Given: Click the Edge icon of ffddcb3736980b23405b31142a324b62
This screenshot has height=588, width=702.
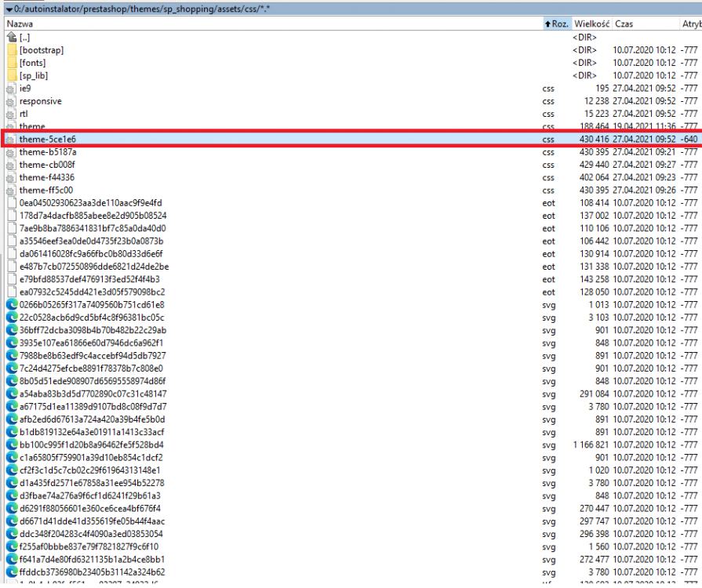Looking at the screenshot, I should point(12,572).
